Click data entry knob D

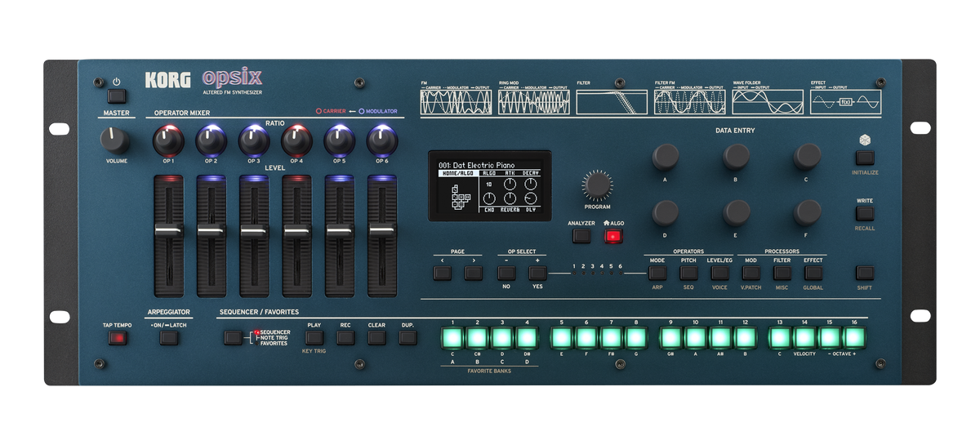pyautogui.click(x=665, y=213)
